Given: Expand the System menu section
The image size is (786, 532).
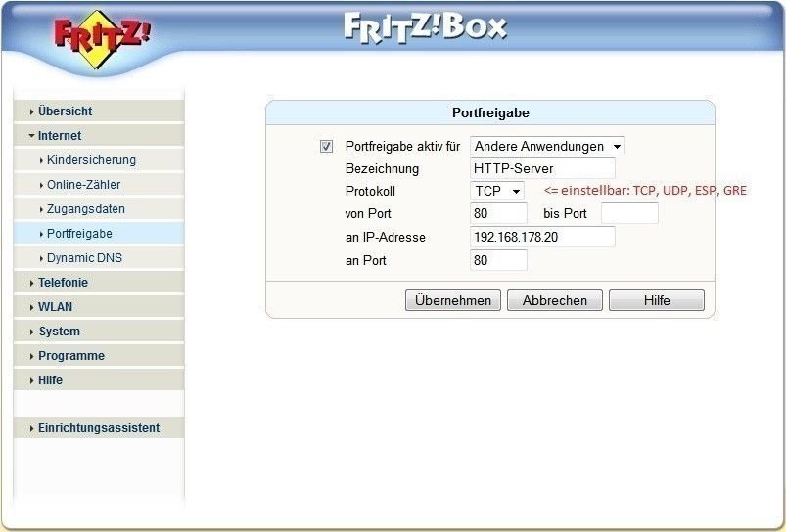Looking at the screenshot, I should pos(99,332).
